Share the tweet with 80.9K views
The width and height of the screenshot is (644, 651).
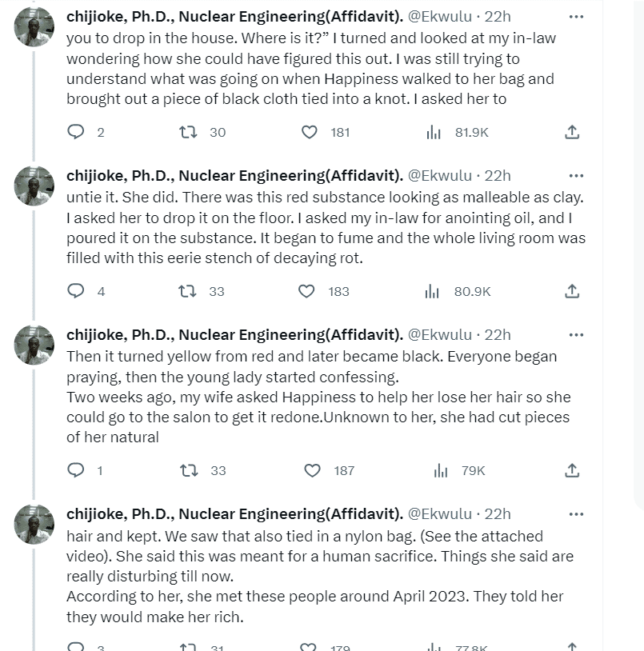point(572,291)
